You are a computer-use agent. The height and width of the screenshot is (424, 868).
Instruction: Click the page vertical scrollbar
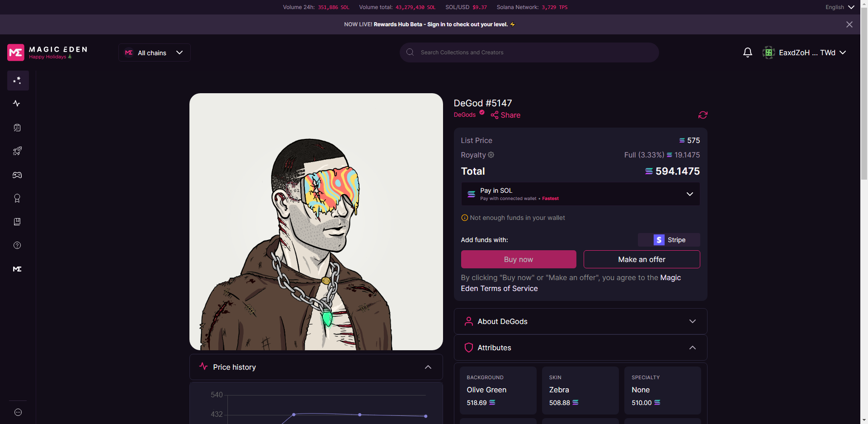pos(864,94)
